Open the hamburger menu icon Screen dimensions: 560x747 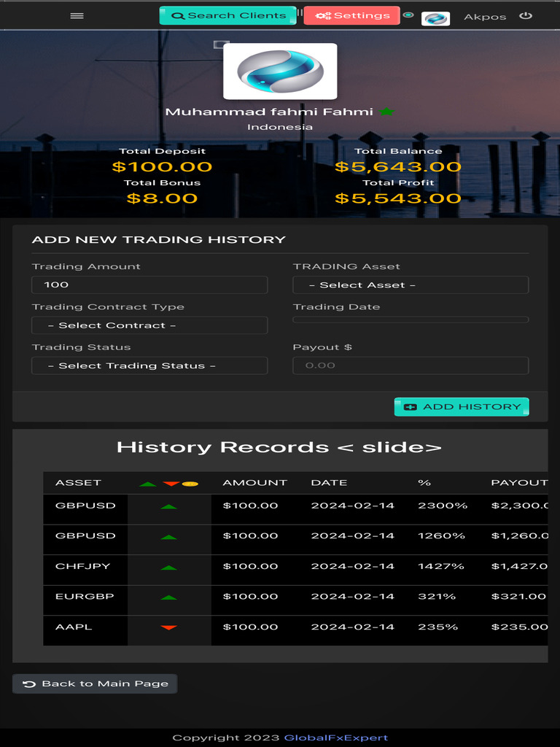pos(77,16)
